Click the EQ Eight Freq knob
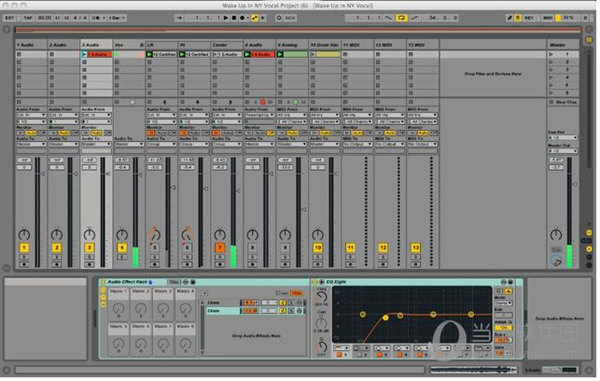Viewport: 600px width, 381px height. pyautogui.click(x=322, y=297)
